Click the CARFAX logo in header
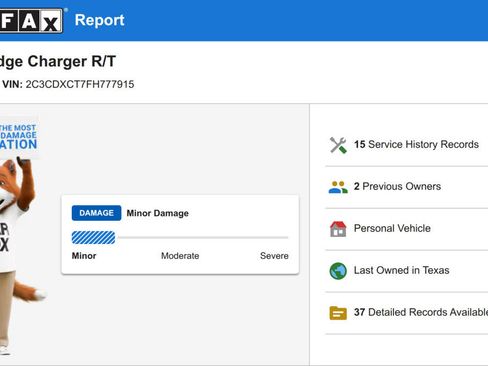Screen dimensions: 488x366 click(x=31, y=21)
